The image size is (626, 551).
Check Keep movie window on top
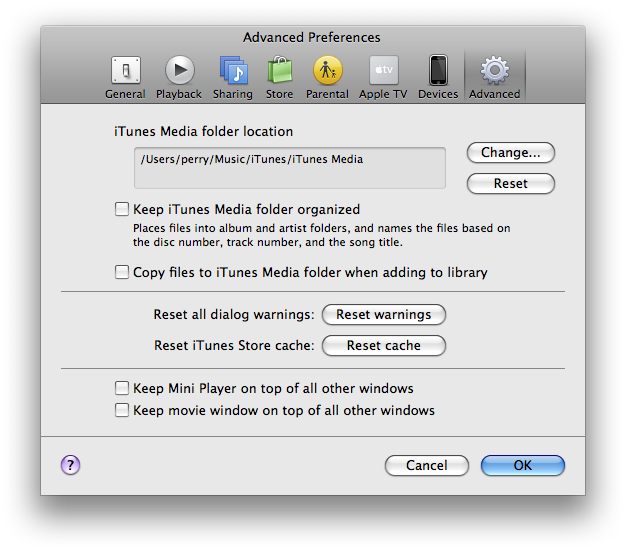coord(122,410)
